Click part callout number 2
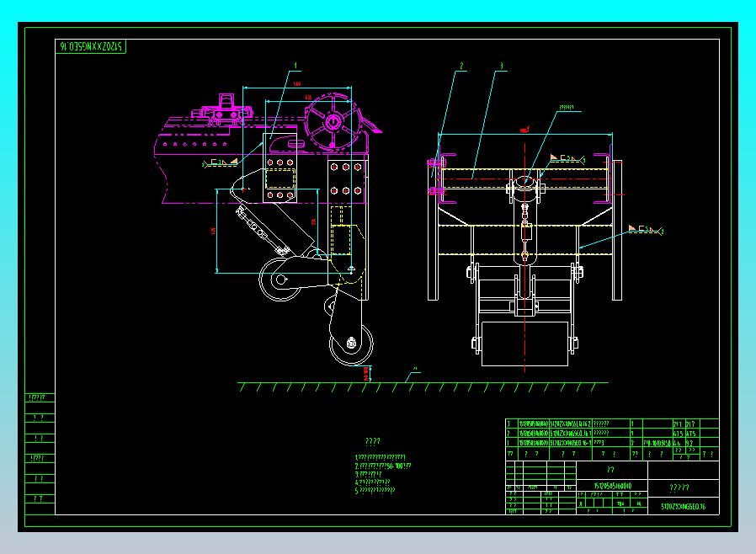756x554 pixels. [x=461, y=66]
